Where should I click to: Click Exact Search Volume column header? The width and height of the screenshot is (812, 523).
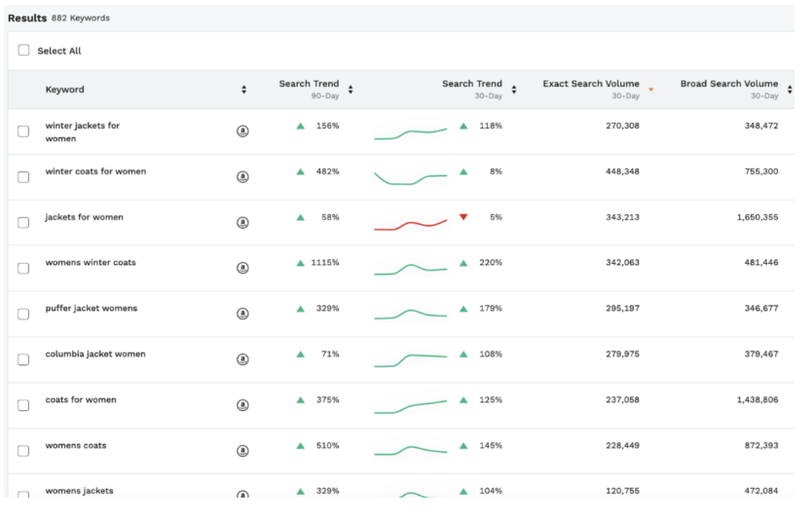591,85
